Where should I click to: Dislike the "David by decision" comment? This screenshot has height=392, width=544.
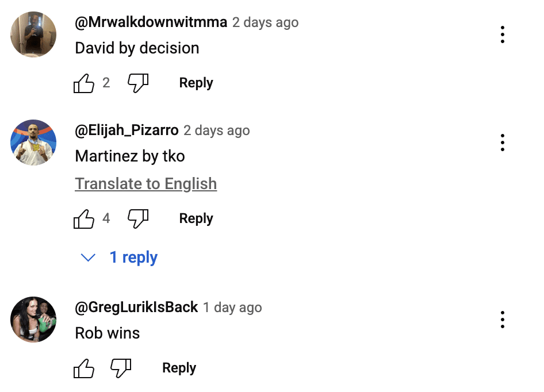(138, 83)
